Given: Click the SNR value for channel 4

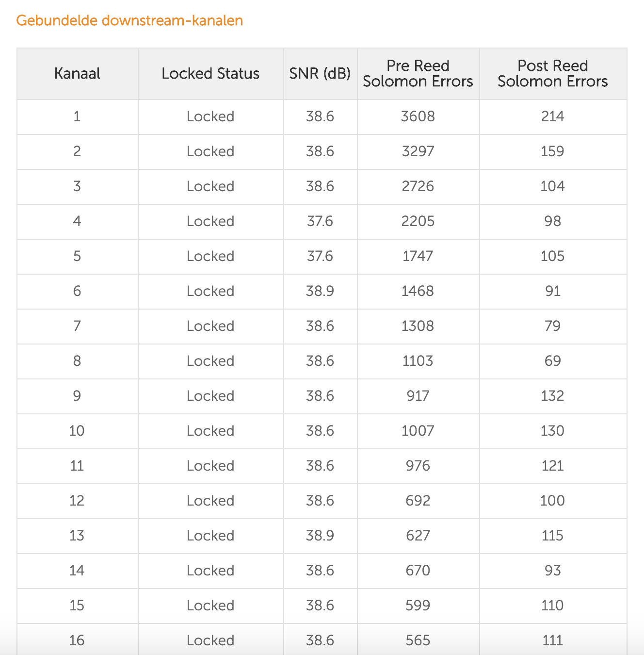Looking at the screenshot, I should click(x=320, y=221).
